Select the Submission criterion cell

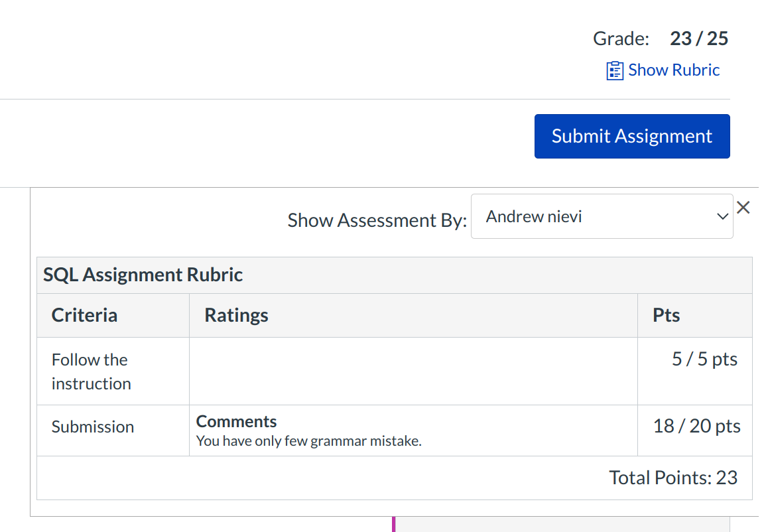click(x=93, y=427)
